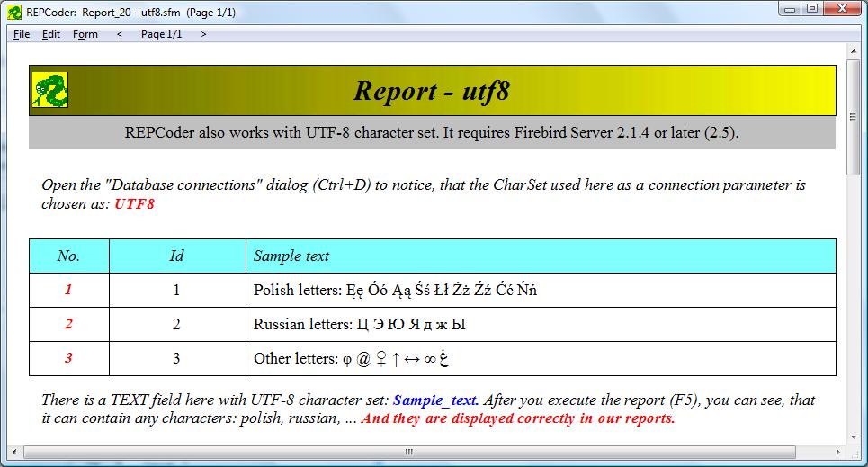Go to next page with > arrow
This screenshot has width=868, height=467.
pyautogui.click(x=203, y=34)
